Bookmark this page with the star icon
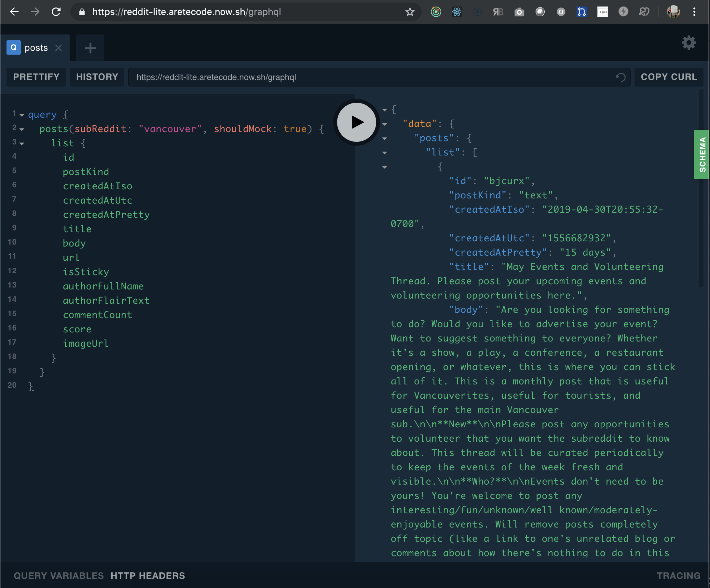Image resolution: width=710 pixels, height=588 pixels. 409,12
